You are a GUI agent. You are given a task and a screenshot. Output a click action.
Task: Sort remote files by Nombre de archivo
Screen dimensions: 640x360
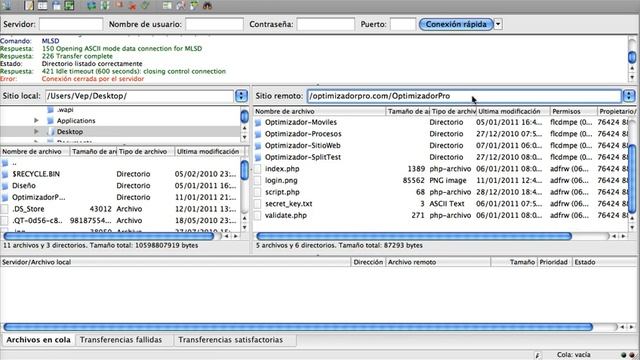pyautogui.click(x=320, y=111)
